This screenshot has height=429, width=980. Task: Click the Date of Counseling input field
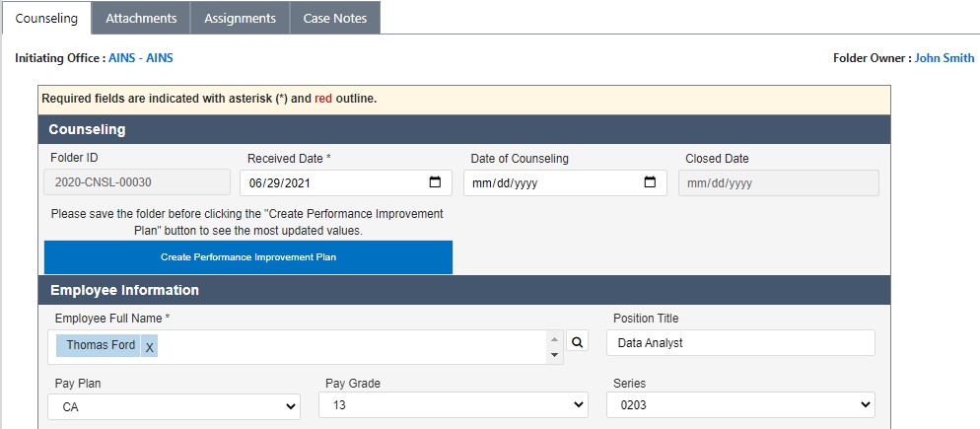565,182
